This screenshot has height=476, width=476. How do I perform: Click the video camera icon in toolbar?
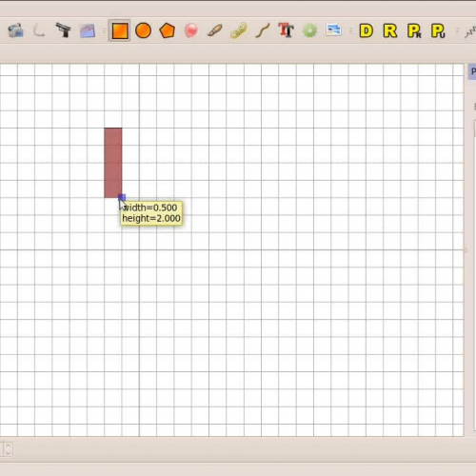tap(15, 30)
